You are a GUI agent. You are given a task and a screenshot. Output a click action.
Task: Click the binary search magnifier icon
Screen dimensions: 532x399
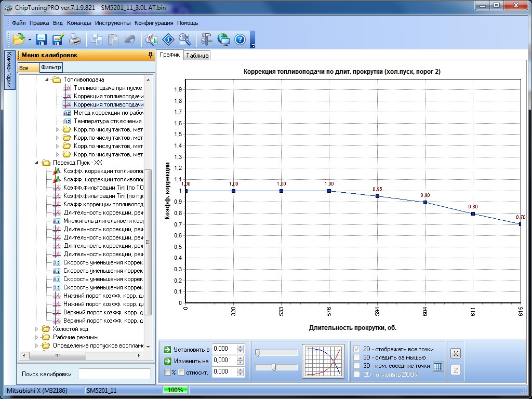point(184,39)
